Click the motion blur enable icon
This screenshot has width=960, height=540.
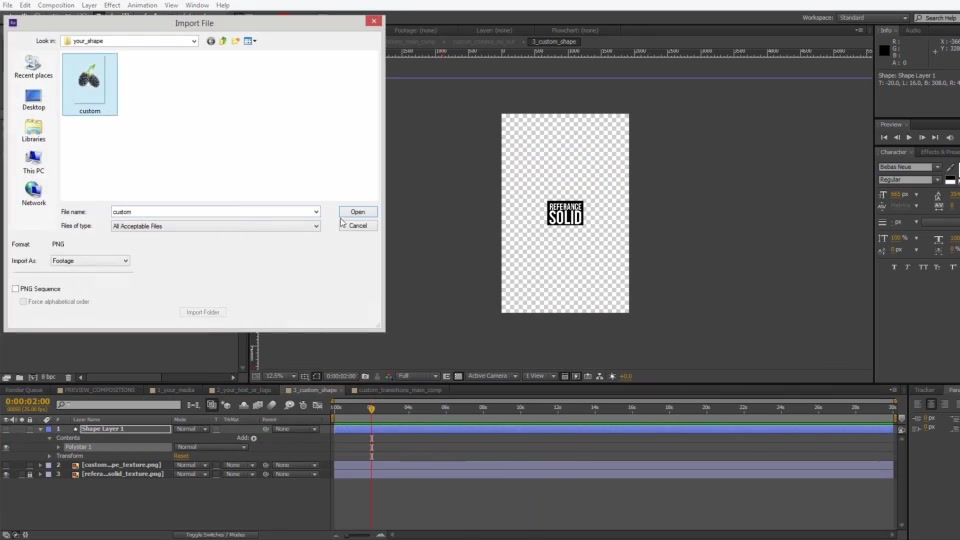tap(272, 405)
